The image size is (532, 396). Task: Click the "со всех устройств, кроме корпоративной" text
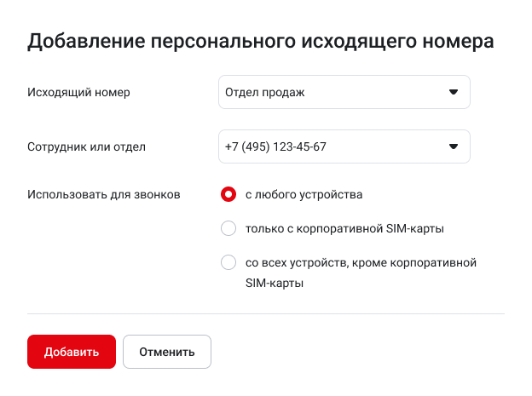[x=360, y=262]
